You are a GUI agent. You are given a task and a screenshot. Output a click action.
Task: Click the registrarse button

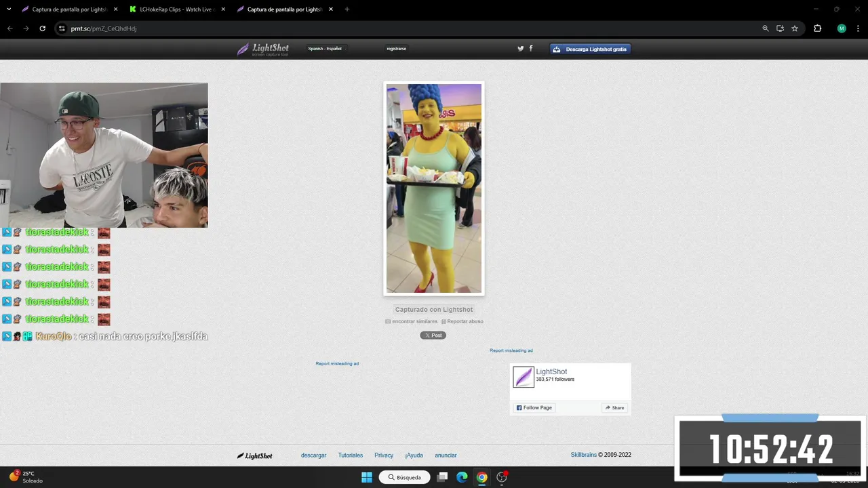[396, 49]
